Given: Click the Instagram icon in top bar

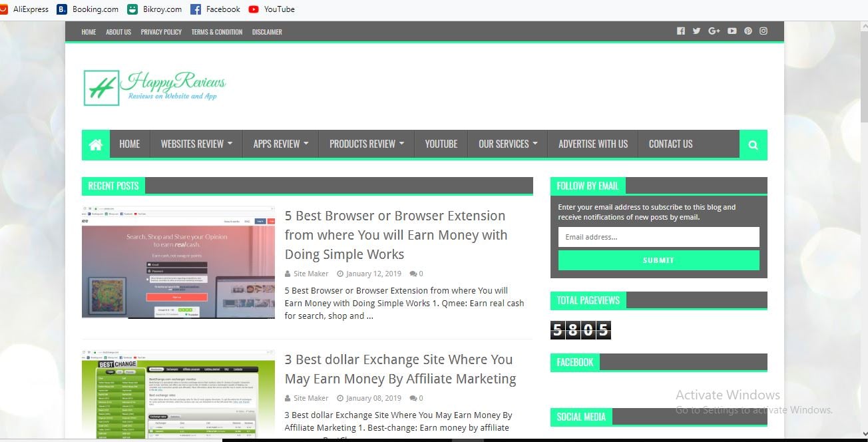Looking at the screenshot, I should (763, 31).
